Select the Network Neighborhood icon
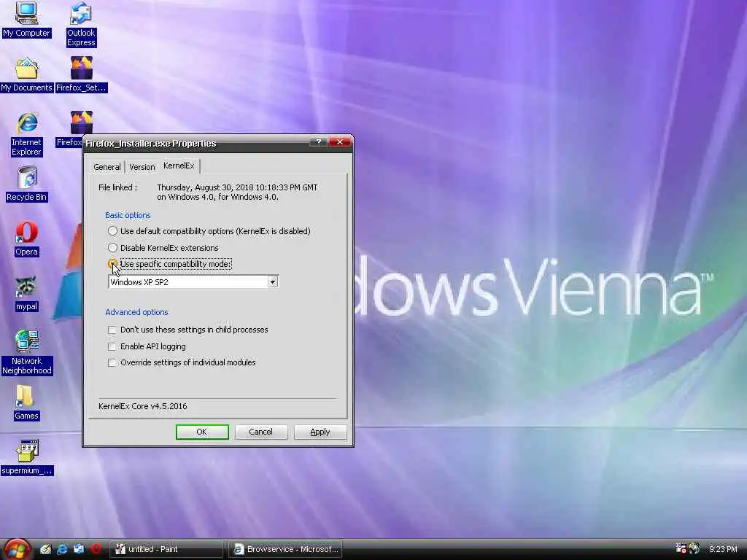Image resolution: width=747 pixels, height=560 pixels. pyautogui.click(x=26, y=352)
